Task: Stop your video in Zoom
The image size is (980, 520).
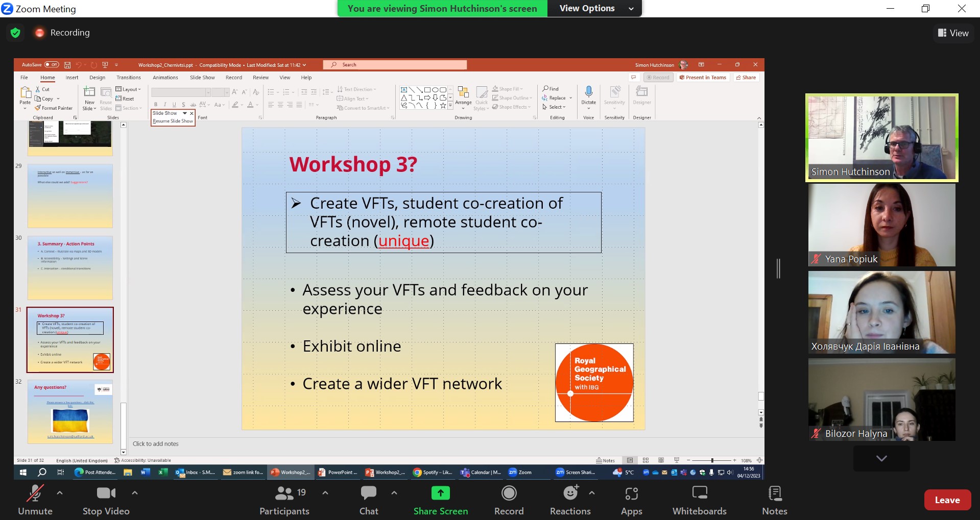Action: (x=106, y=500)
